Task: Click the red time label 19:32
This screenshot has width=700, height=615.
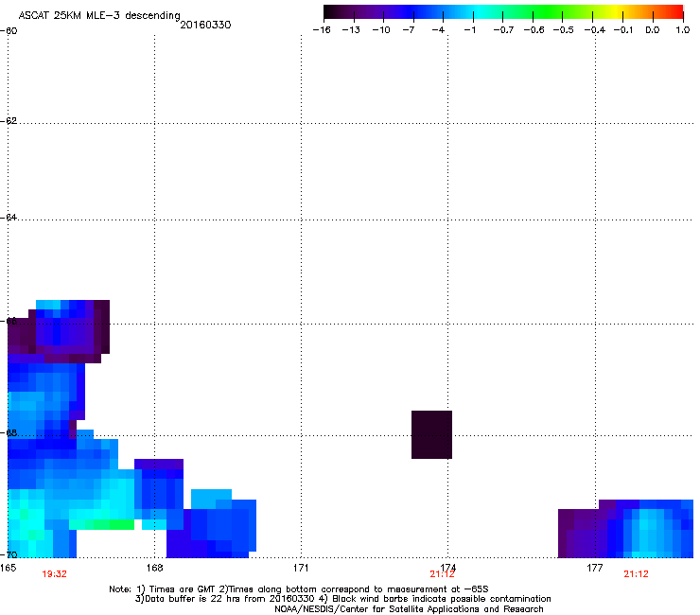Action: click(55, 574)
